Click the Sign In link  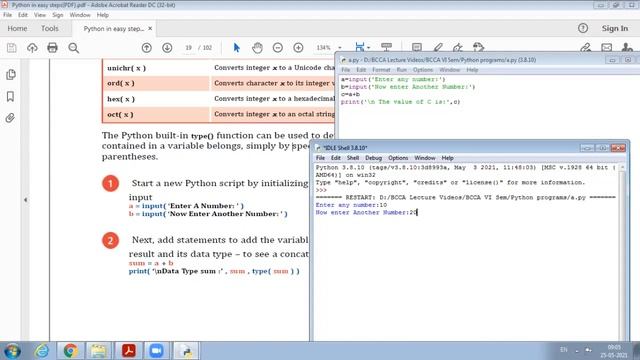click(x=615, y=28)
